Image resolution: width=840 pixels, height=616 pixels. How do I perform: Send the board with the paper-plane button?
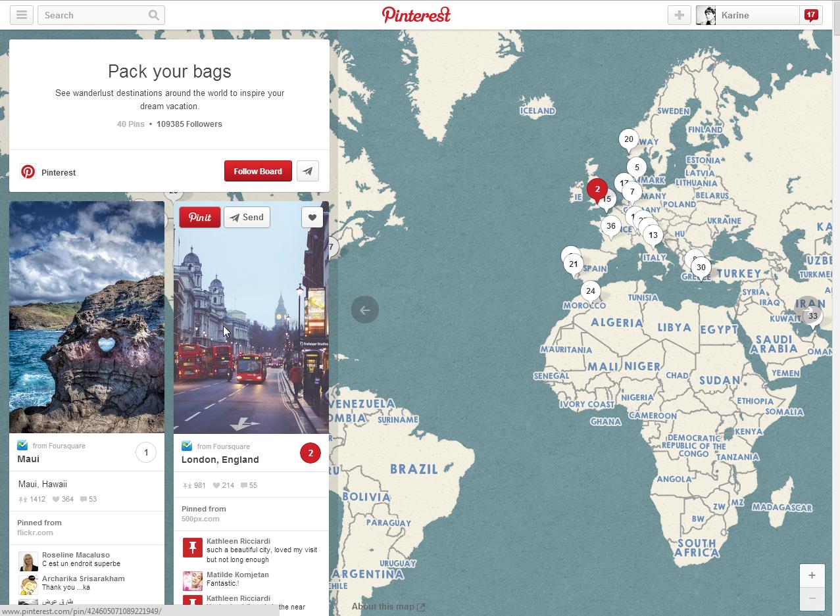(308, 171)
